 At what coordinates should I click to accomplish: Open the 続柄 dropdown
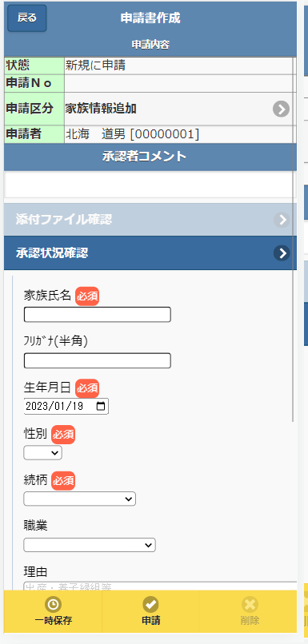80,499
